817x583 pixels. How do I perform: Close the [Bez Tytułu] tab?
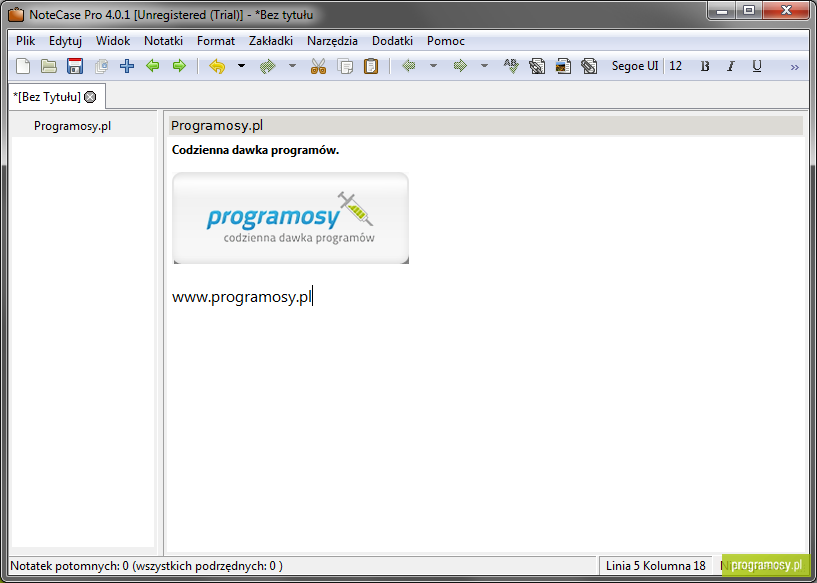(90, 97)
